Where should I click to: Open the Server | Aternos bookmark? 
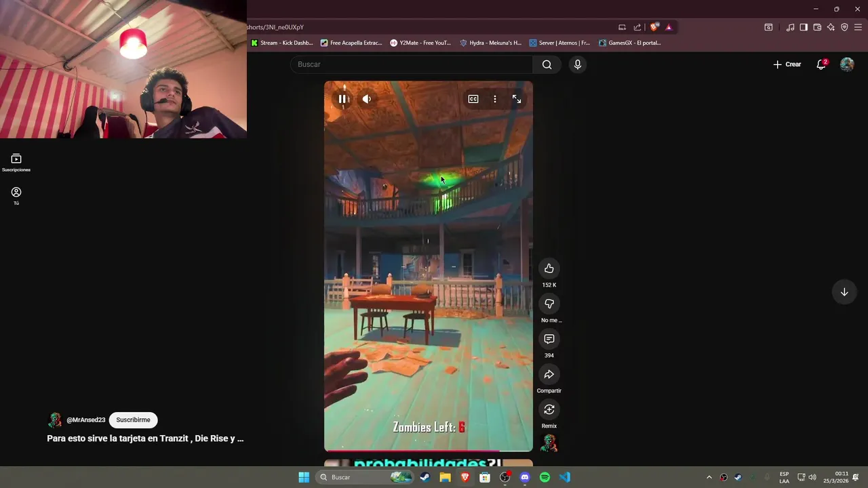(x=559, y=43)
